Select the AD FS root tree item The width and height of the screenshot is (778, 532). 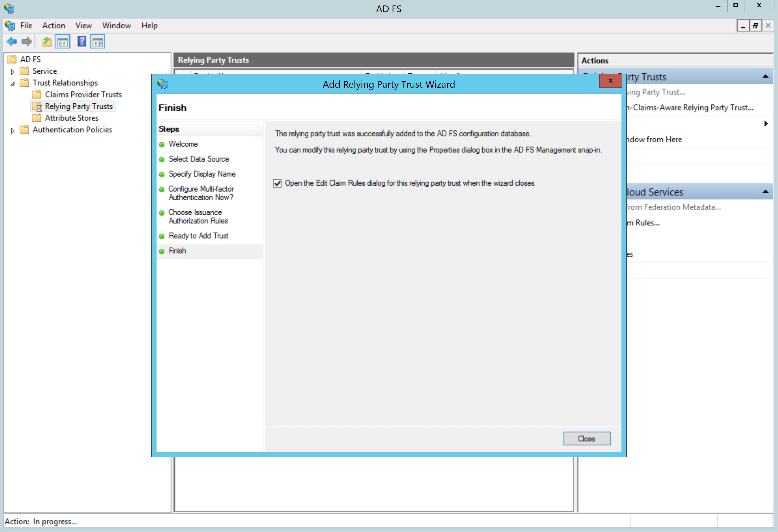(x=30, y=59)
